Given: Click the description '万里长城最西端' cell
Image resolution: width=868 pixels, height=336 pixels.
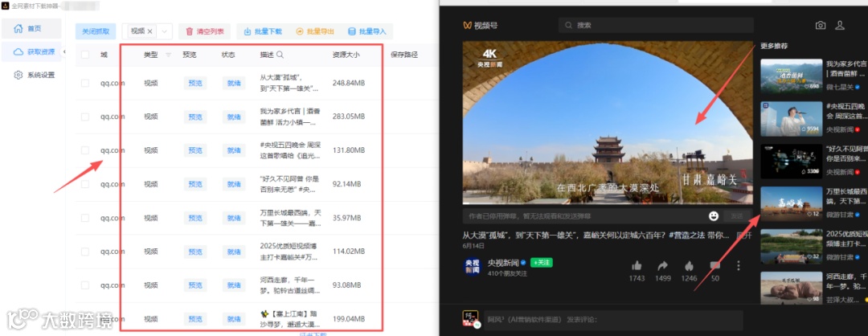Looking at the screenshot, I should tap(291, 218).
